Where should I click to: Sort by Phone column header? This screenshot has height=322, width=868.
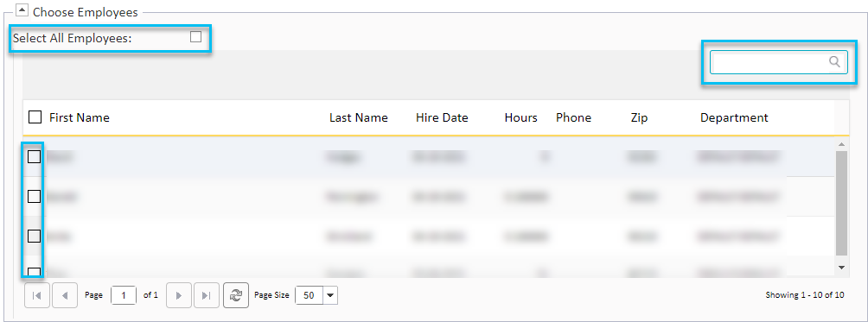pyautogui.click(x=573, y=117)
